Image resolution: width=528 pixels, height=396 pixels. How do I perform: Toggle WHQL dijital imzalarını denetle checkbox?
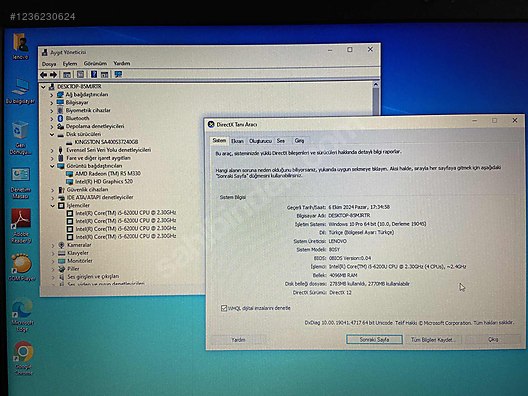pyautogui.click(x=224, y=308)
